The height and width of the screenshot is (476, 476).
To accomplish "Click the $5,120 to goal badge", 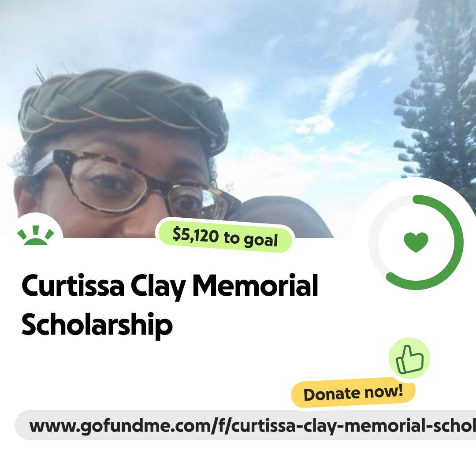I will click(x=225, y=237).
